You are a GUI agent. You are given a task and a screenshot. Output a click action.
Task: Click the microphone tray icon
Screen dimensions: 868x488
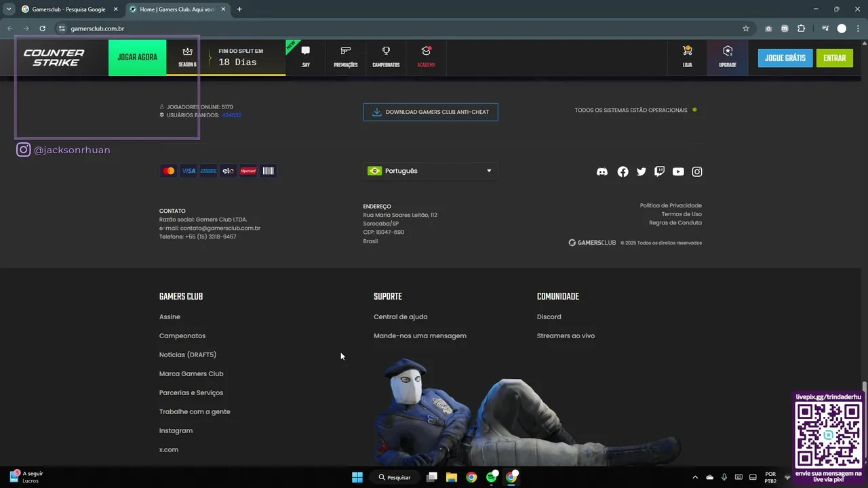(724, 477)
